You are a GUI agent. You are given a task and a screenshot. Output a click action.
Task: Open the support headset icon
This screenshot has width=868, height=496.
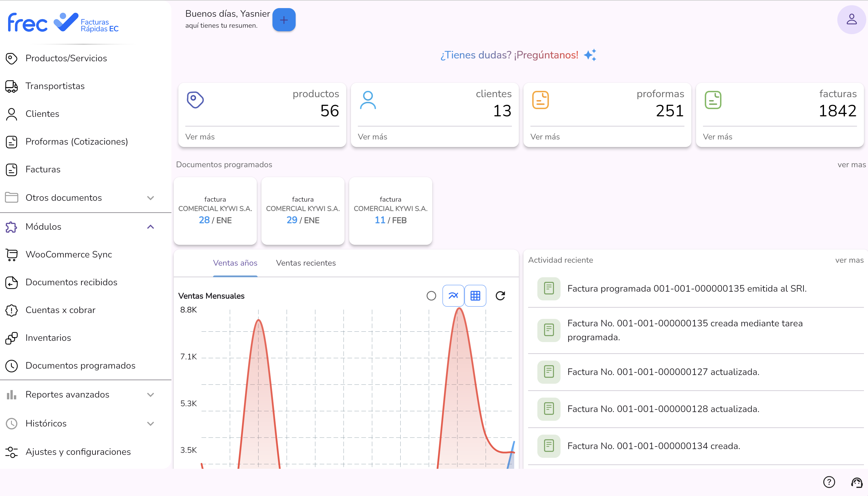856,482
